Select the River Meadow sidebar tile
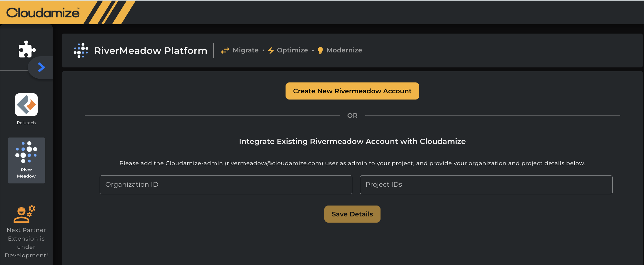644x265 pixels. tap(26, 160)
